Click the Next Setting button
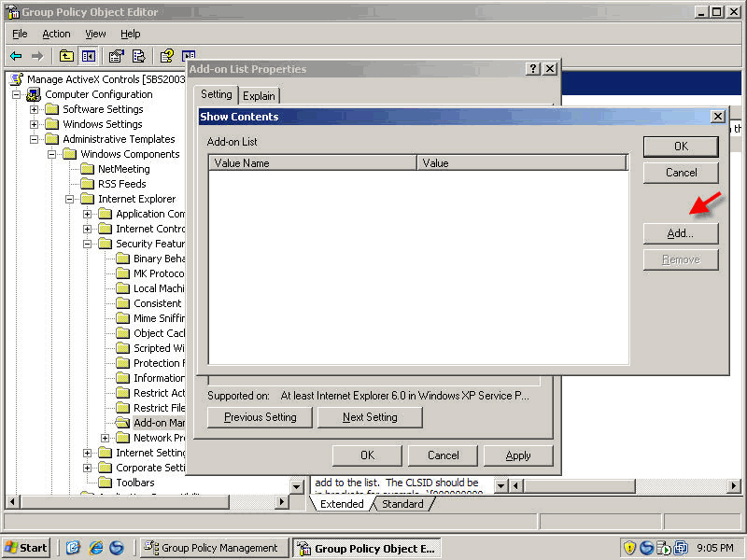 pos(370,417)
